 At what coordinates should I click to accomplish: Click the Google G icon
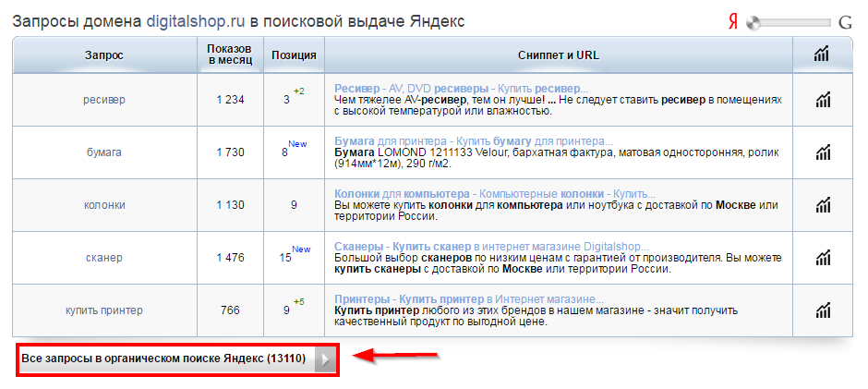coord(845,23)
